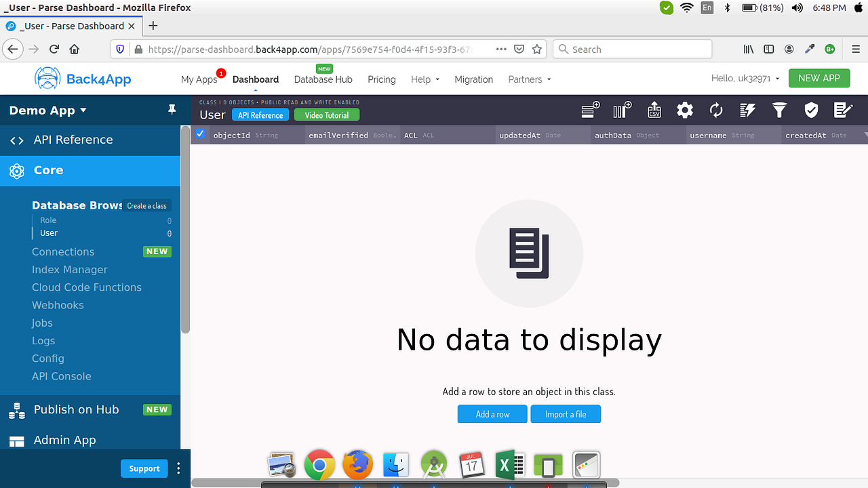Open Cloud Code Functions in sidebar

[x=87, y=287]
